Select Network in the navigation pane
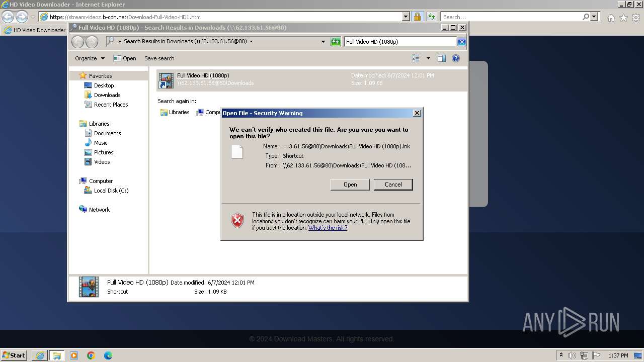This screenshot has width=644, height=362. tap(99, 210)
